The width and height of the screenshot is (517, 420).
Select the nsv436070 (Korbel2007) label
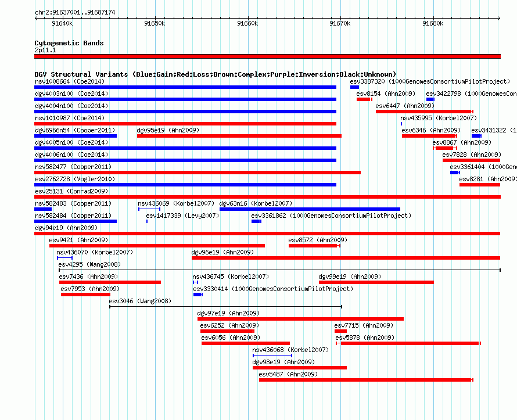click(x=95, y=252)
